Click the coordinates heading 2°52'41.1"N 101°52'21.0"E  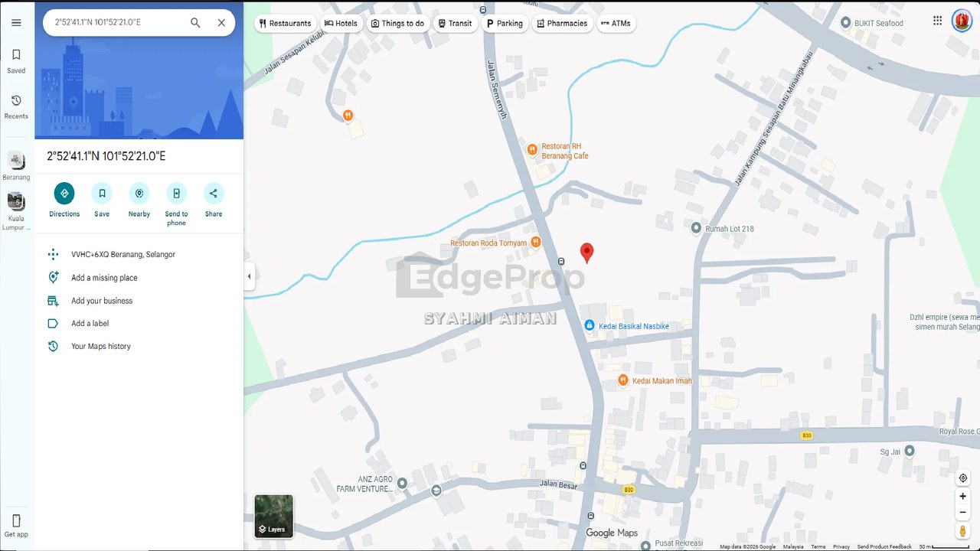[106, 156]
